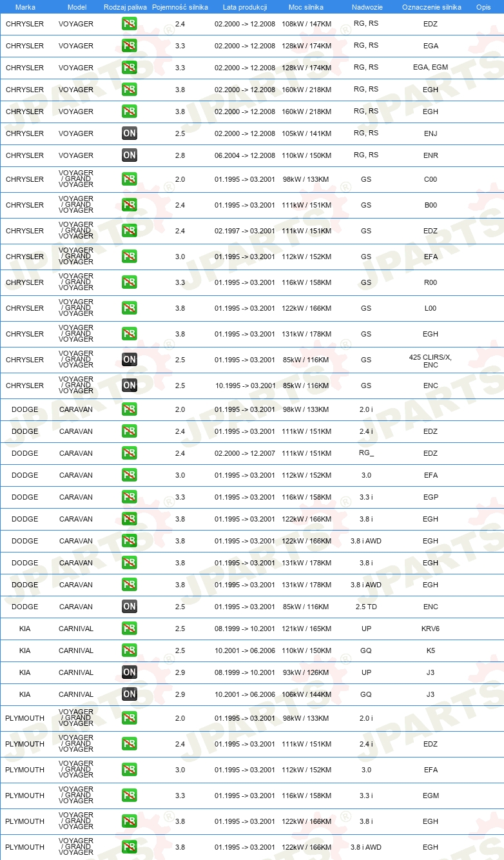Click the 106kW / 144KM power cell

(307, 694)
